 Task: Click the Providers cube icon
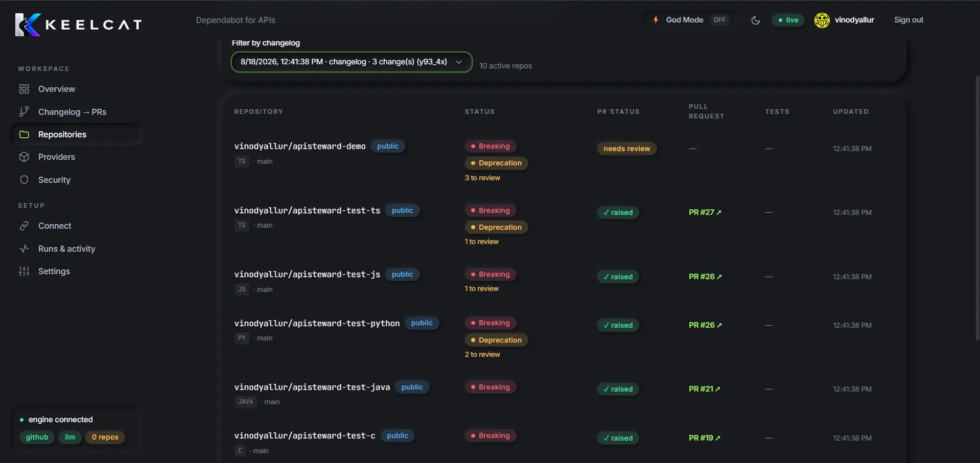click(x=24, y=157)
